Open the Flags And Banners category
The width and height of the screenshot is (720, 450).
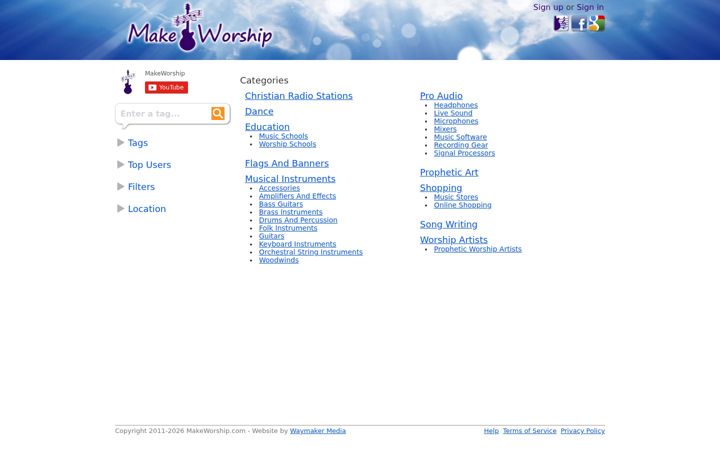pyautogui.click(x=287, y=163)
